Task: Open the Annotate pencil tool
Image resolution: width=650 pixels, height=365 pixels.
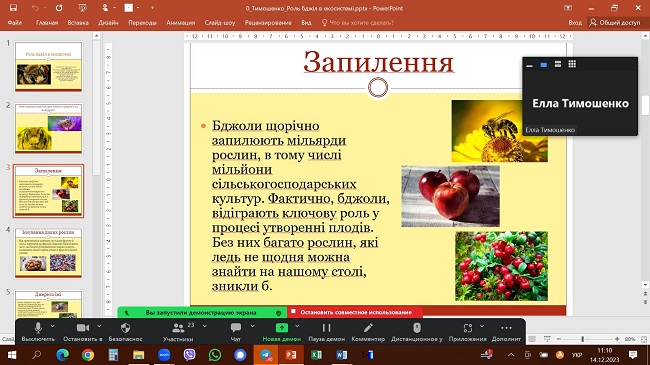Action: click(368, 328)
